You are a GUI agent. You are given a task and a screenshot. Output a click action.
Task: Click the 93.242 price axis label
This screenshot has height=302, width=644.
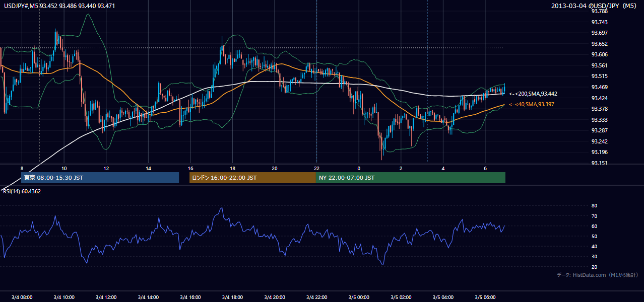coord(599,141)
